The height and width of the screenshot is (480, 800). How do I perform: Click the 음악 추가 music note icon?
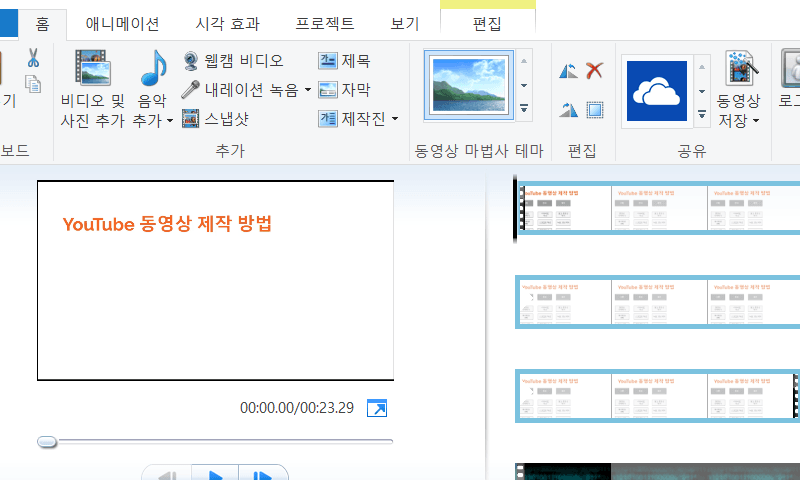(153, 67)
